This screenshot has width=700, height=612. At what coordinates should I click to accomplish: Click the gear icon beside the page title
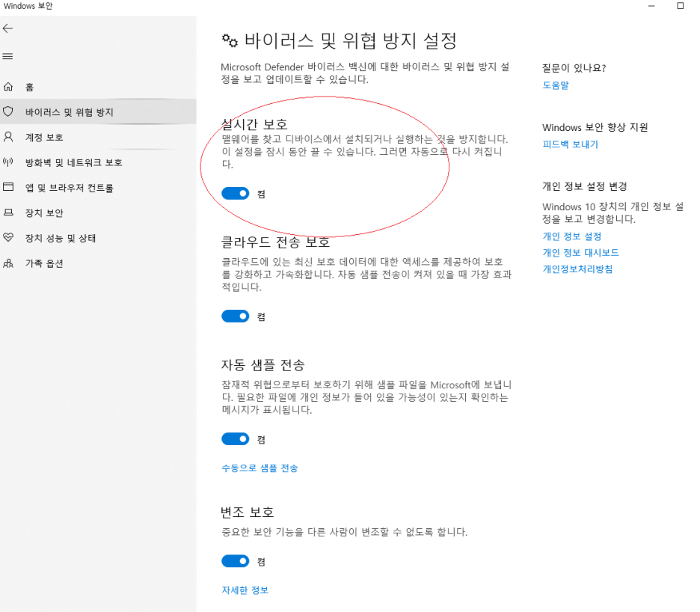pyautogui.click(x=230, y=40)
